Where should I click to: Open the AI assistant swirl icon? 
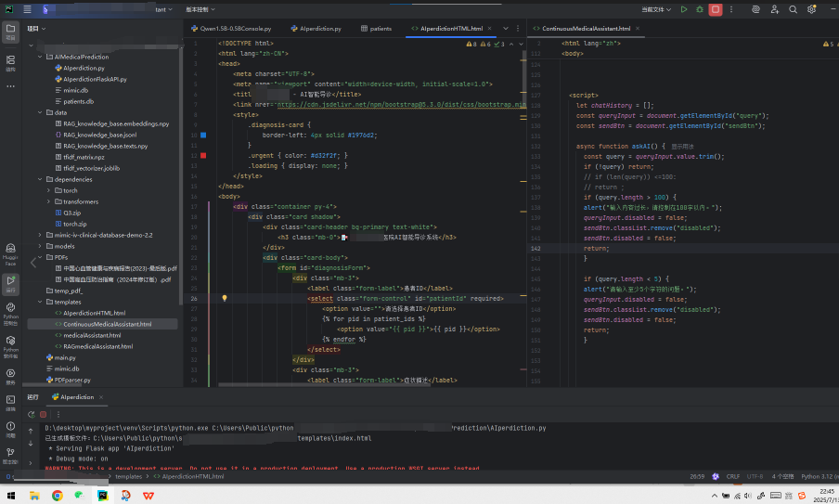[x=755, y=9]
